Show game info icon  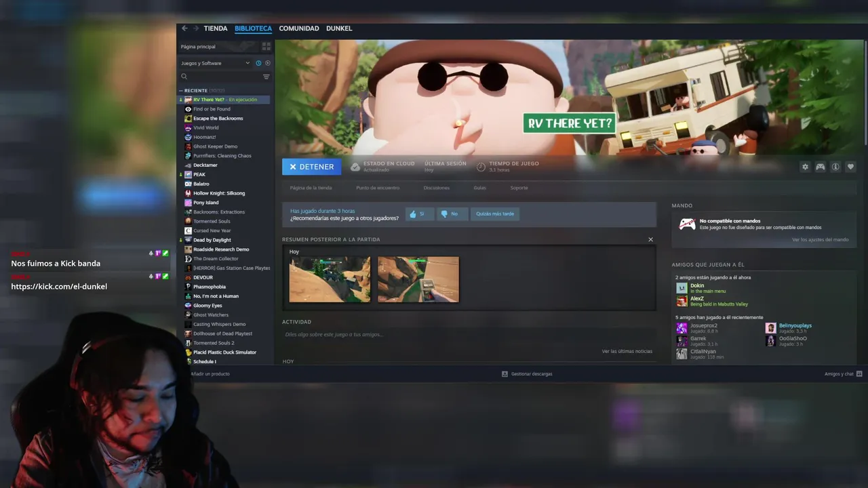tap(835, 167)
